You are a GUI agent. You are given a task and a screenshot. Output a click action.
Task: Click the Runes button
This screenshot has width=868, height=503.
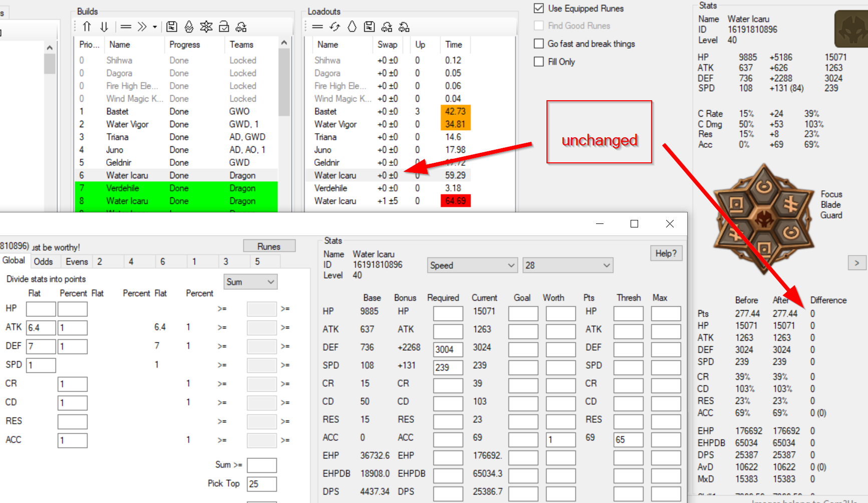(x=269, y=245)
